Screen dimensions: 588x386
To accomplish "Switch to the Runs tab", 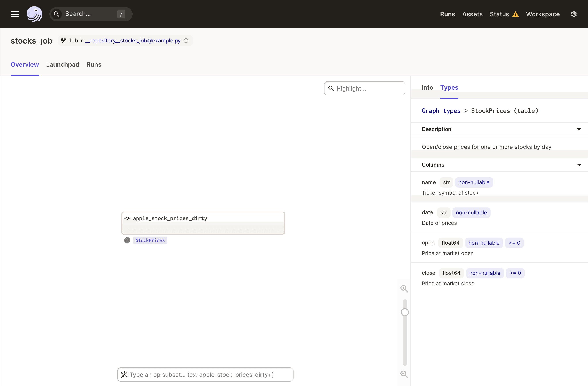I will pos(93,64).
